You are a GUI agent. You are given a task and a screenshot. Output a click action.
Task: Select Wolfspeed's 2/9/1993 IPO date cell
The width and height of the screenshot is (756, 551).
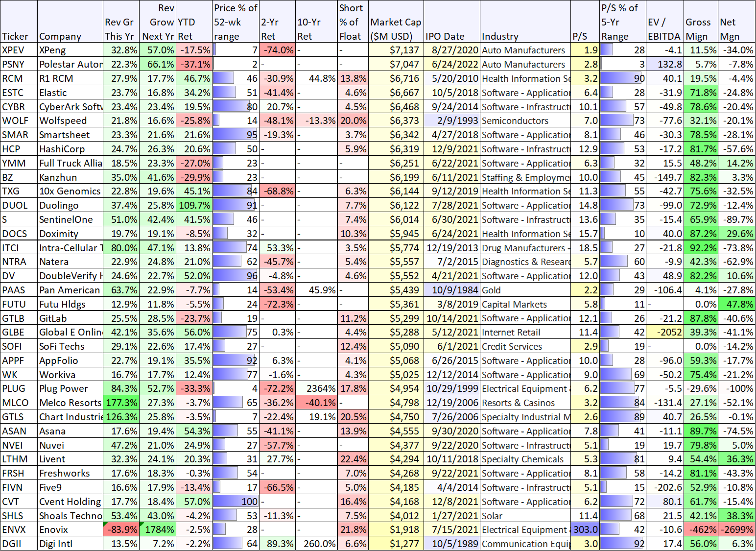click(451, 120)
